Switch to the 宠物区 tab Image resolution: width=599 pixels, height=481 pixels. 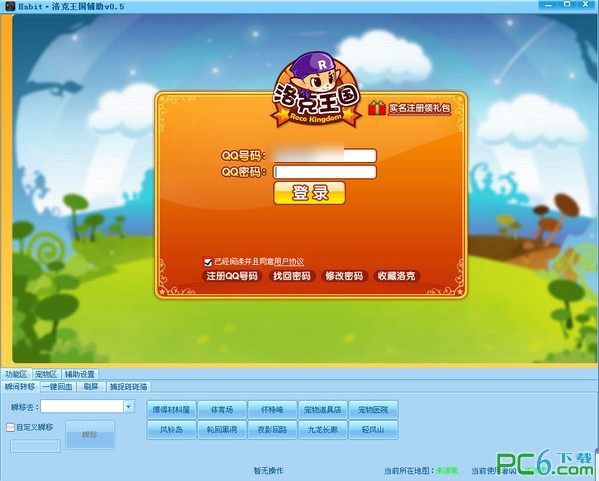[x=46, y=374]
